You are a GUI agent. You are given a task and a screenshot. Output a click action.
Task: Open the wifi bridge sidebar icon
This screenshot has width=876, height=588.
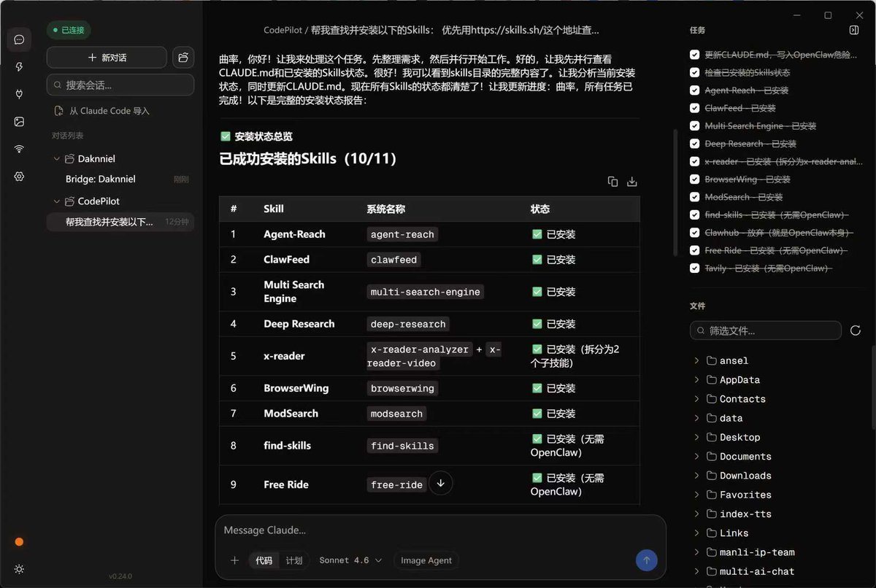pyautogui.click(x=19, y=149)
